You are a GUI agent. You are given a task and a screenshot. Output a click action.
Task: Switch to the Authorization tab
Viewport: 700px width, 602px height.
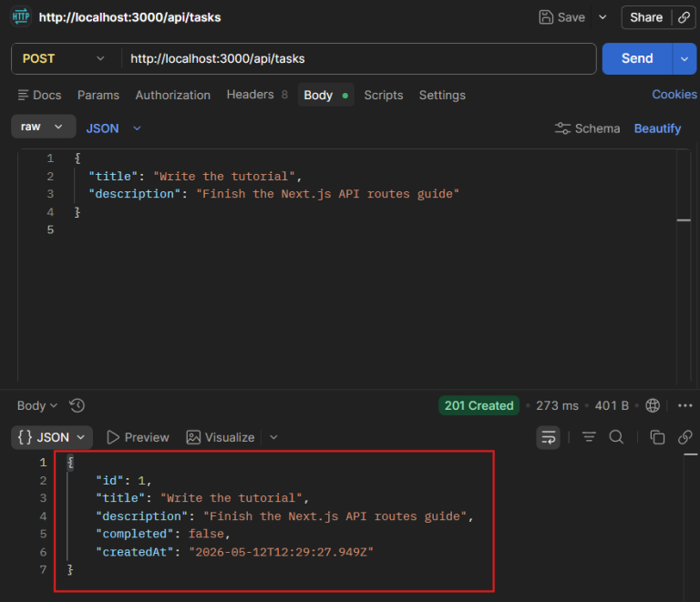(173, 95)
